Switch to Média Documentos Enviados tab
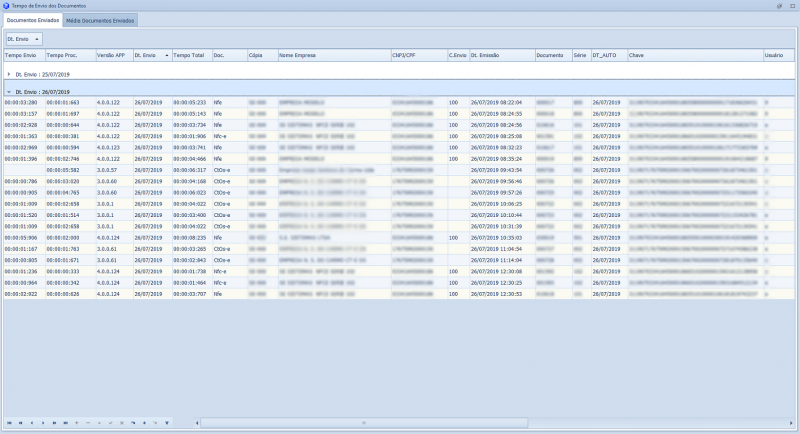Image resolution: width=800 pixels, height=434 pixels. [x=100, y=20]
